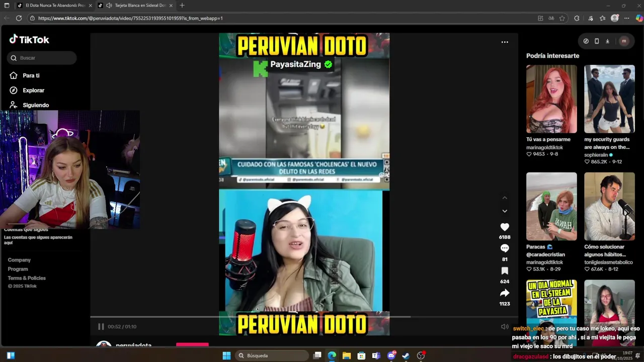This screenshot has height=362, width=644.
Task: Switch to 'Tarjeta Blanca en Sideral' tab
Action: (136, 6)
